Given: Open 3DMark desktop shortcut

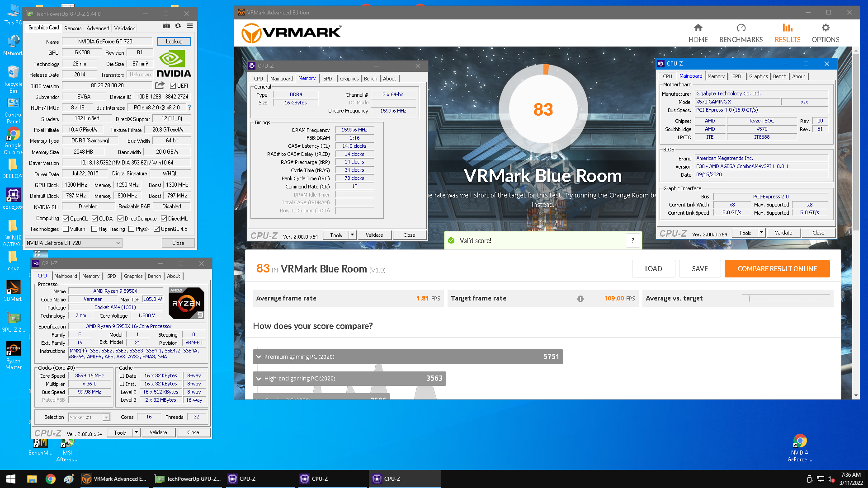Looking at the screenshot, I should coord(13,291).
